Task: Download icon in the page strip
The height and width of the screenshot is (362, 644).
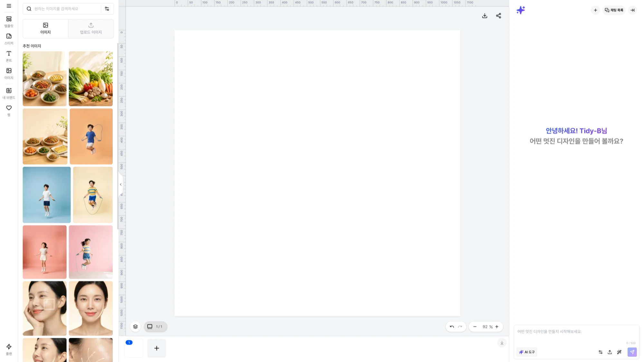Action: pos(502,343)
